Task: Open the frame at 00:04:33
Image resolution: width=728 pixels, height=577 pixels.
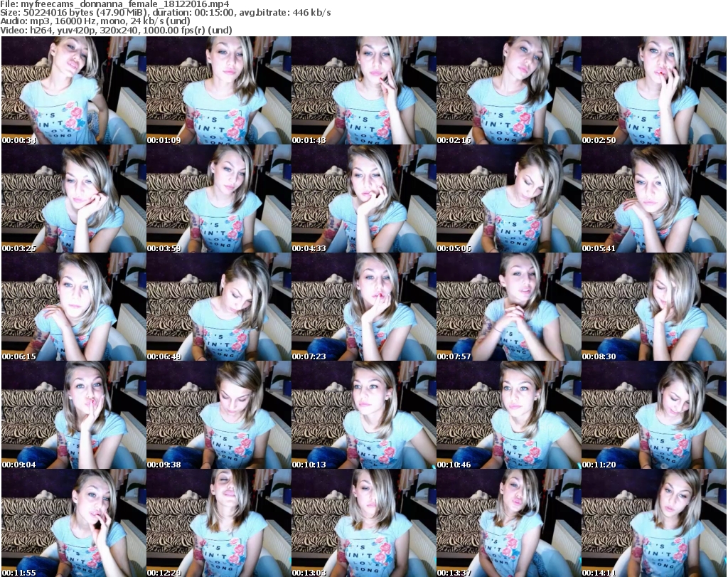Action: coord(363,198)
